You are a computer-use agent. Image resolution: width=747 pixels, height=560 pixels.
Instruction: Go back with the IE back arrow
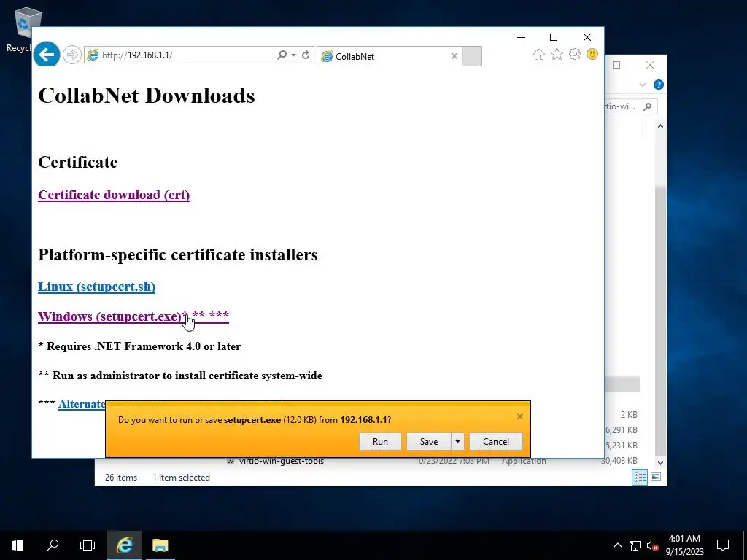(x=47, y=55)
